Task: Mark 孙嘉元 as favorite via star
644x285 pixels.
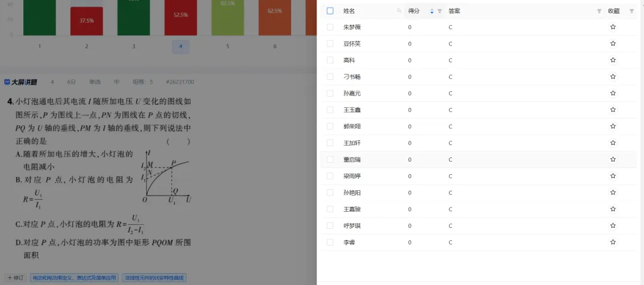Action: [x=613, y=93]
